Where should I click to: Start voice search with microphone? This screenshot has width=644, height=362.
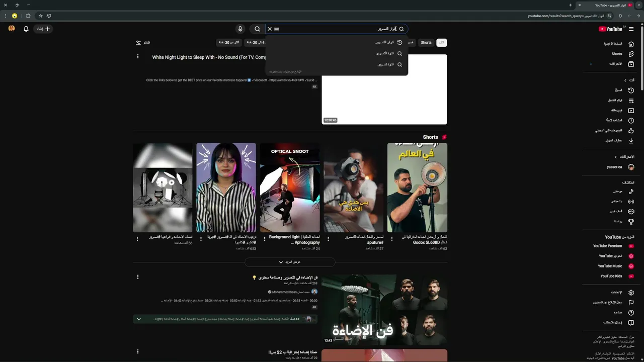(x=240, y=29)
